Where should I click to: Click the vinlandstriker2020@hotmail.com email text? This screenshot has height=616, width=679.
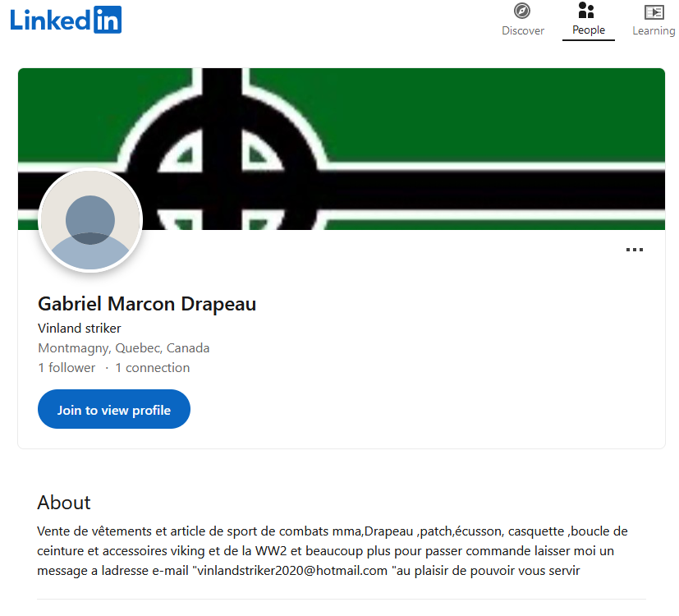(292, 571)
